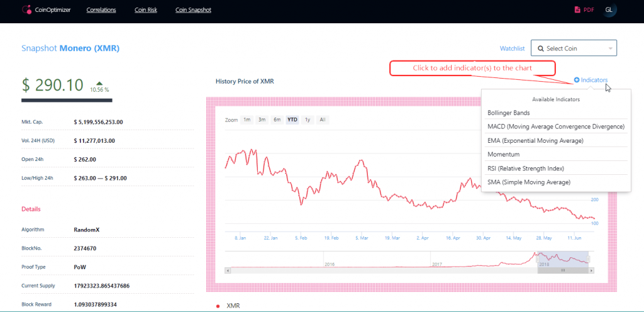
Task: Select the 6m zoom range
Action: click(x=277, y=120)
